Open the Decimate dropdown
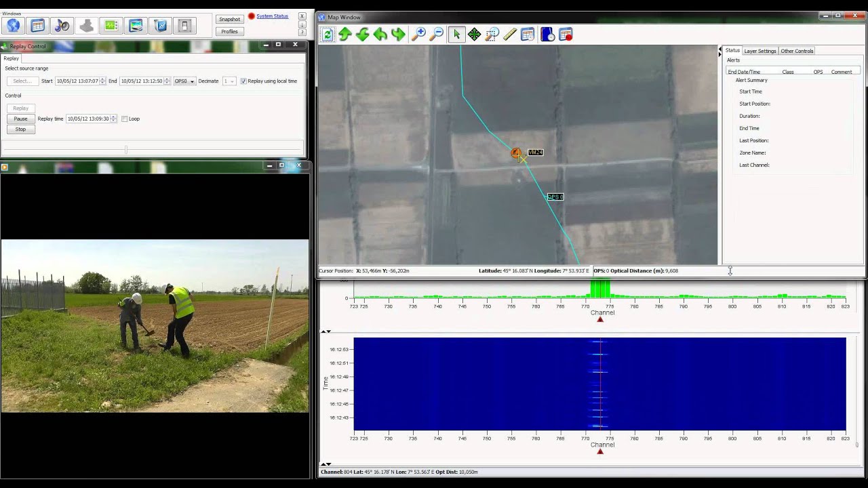The image size is (868, 488). (229, 81)
